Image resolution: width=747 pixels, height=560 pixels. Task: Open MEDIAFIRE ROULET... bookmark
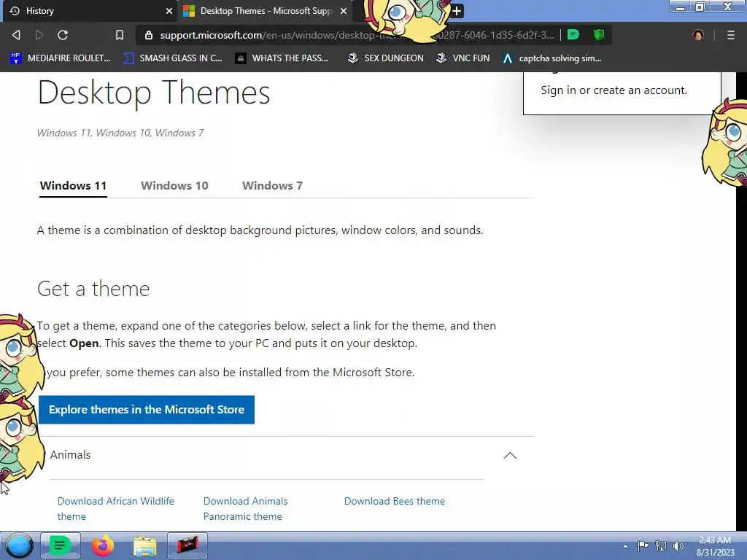point(60,58)
